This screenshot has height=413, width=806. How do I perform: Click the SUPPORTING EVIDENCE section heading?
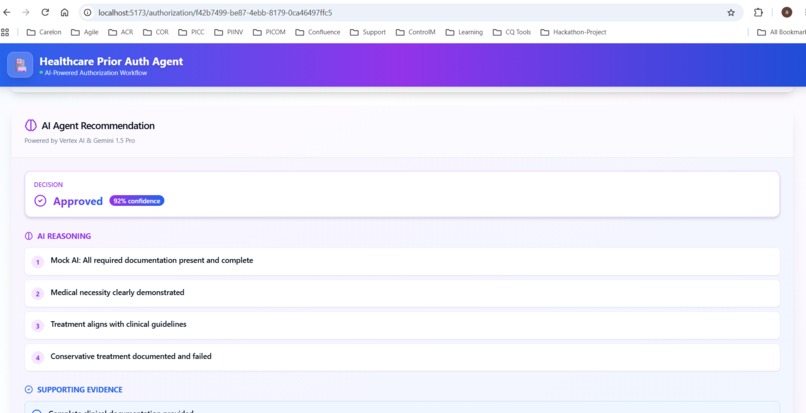pyautogui.click(x=80, y=389)
